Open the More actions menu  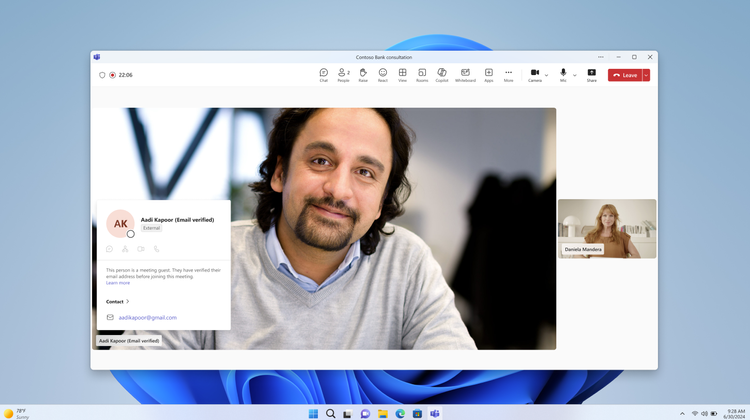coord(508,75)
